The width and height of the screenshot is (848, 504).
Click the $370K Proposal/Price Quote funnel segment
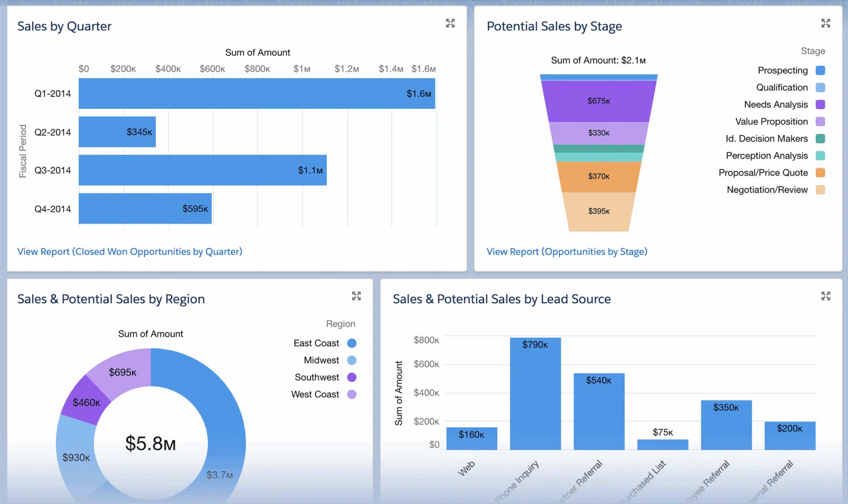pos(599,177)
